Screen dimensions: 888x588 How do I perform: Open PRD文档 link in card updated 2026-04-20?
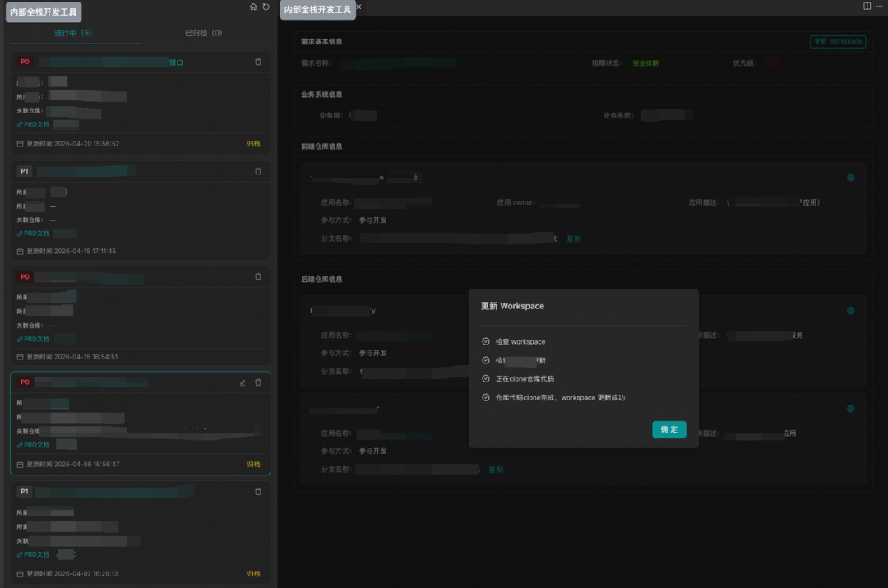34,125
